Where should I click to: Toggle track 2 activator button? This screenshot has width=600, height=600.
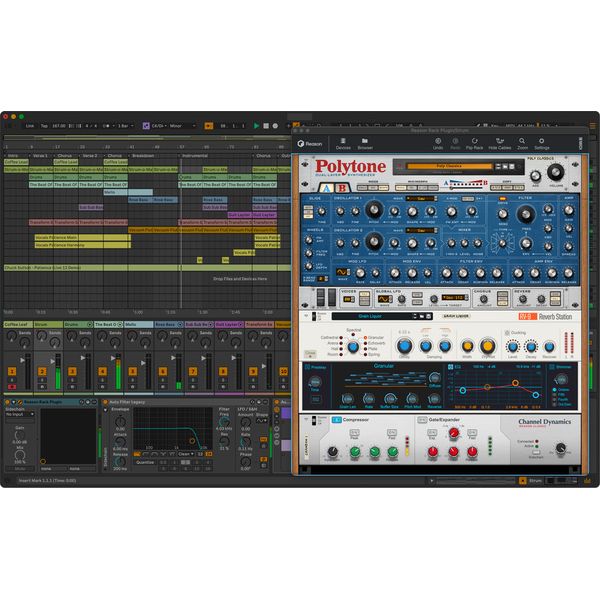pos(42,371)
